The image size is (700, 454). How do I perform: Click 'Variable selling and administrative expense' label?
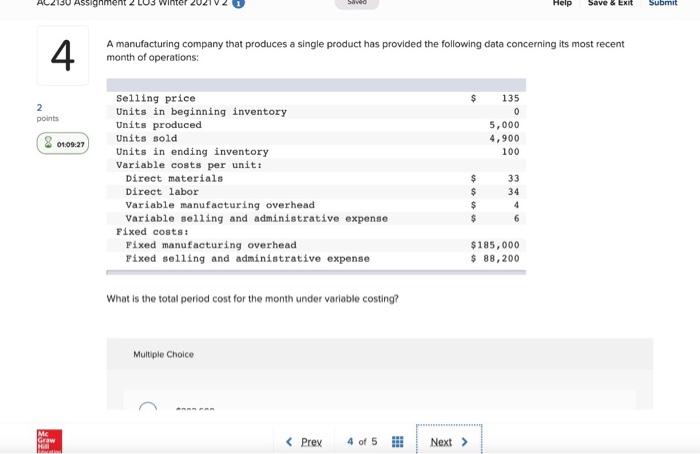[x=257, y=218]
